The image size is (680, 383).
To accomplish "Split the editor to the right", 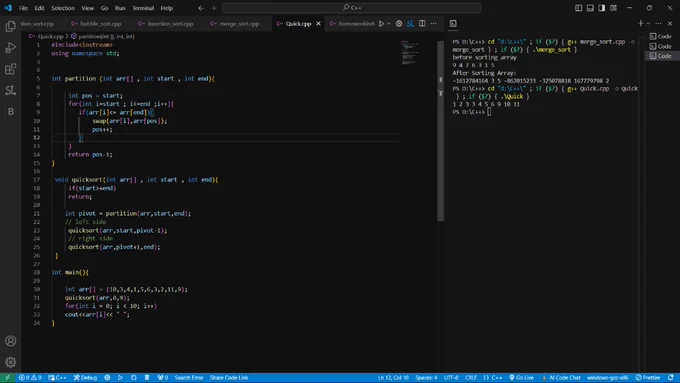I will [x=422, y=23].
